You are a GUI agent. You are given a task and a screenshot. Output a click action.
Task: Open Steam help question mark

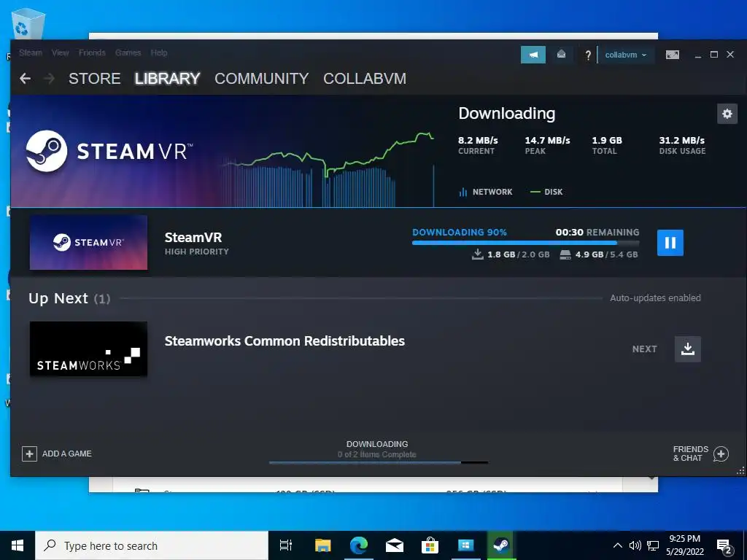(588, 55)
